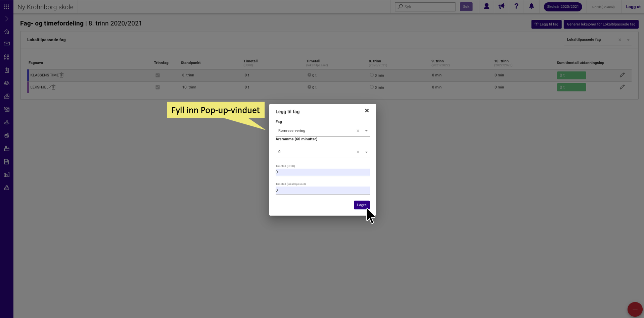The width and height of the screenshot is (644, 318).
Task: Clear the Romreservering Fag selection
Action: tap(358, 131)
